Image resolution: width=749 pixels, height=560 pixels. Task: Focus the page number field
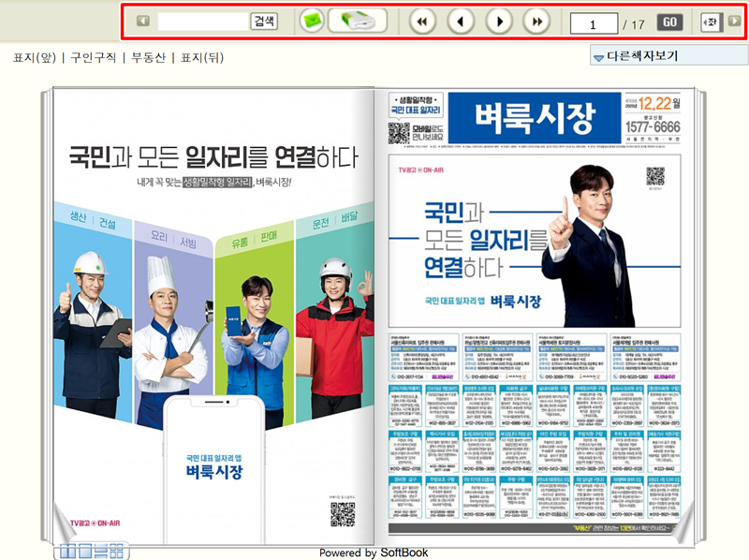(594, 23)
